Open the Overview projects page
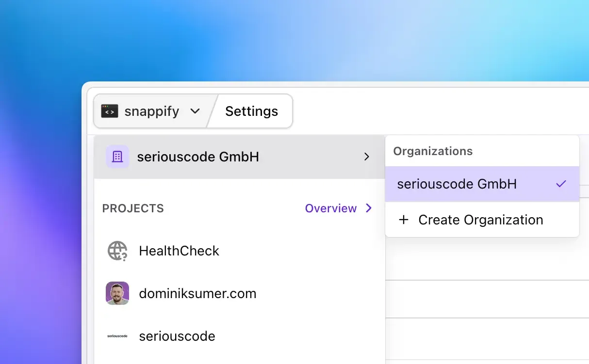Image resolution: width=589 pixels, height=364 pixels. (x=331, y=208)
